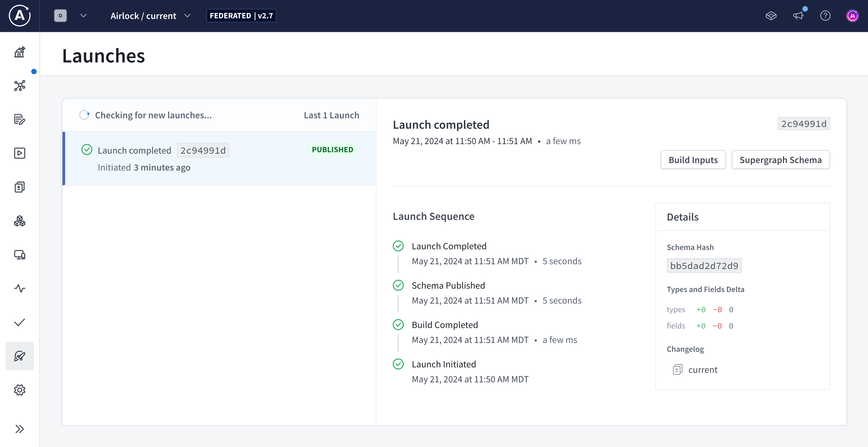868x447 pixels.
Task: Open the Supergraph Schema
Action: pyautogui.click(x=781, y=160)
